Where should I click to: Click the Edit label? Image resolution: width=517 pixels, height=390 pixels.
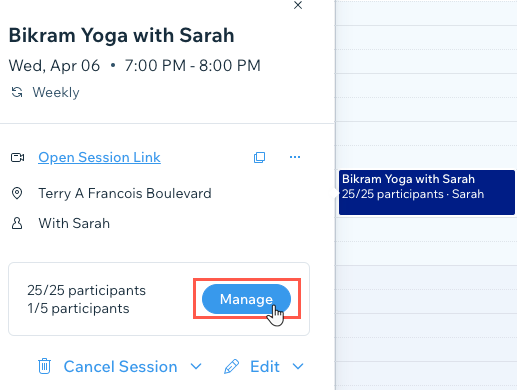coord(265,367)
